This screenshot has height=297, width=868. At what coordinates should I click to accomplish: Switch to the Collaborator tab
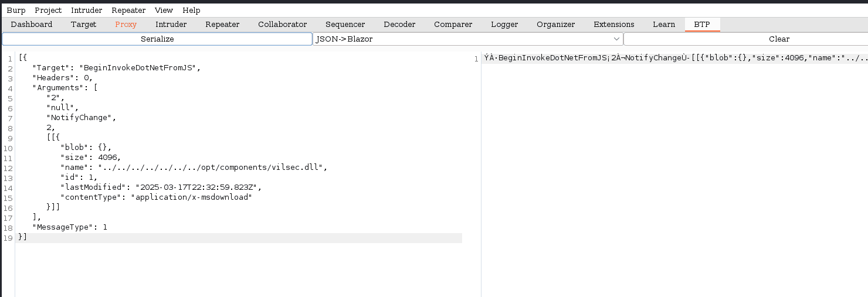(x=283, y=24)
